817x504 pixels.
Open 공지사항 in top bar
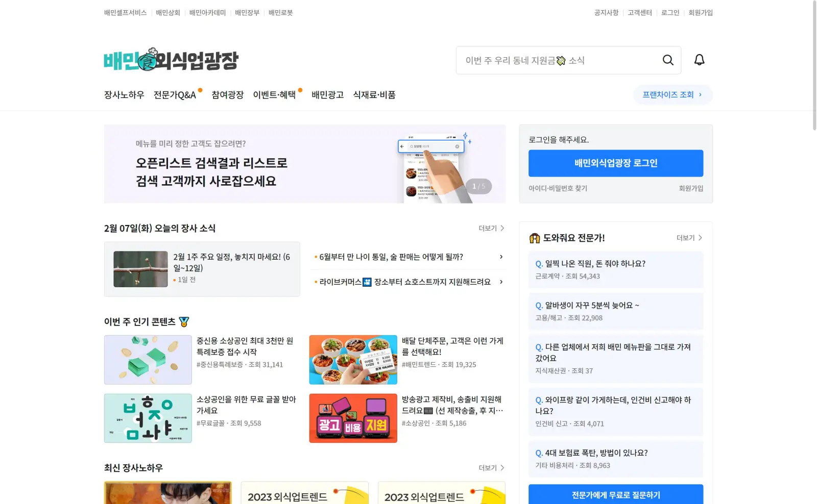point(606,13)
